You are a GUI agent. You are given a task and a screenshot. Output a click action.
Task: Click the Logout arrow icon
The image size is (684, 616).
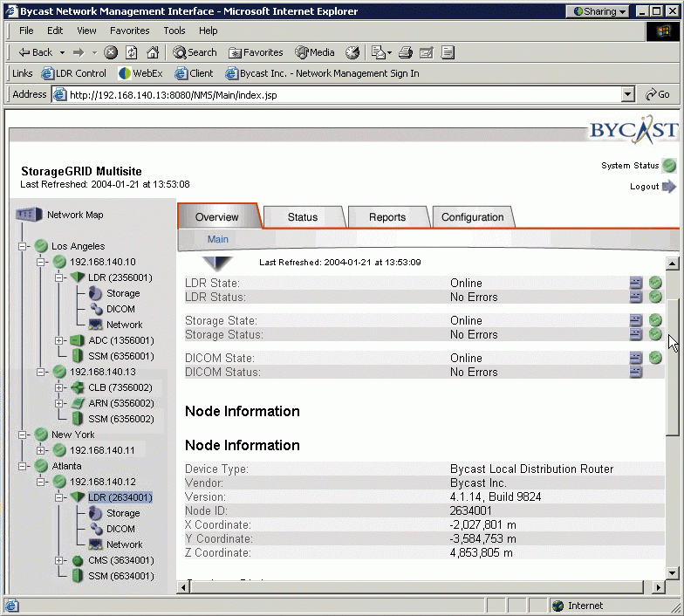[668, 187]
